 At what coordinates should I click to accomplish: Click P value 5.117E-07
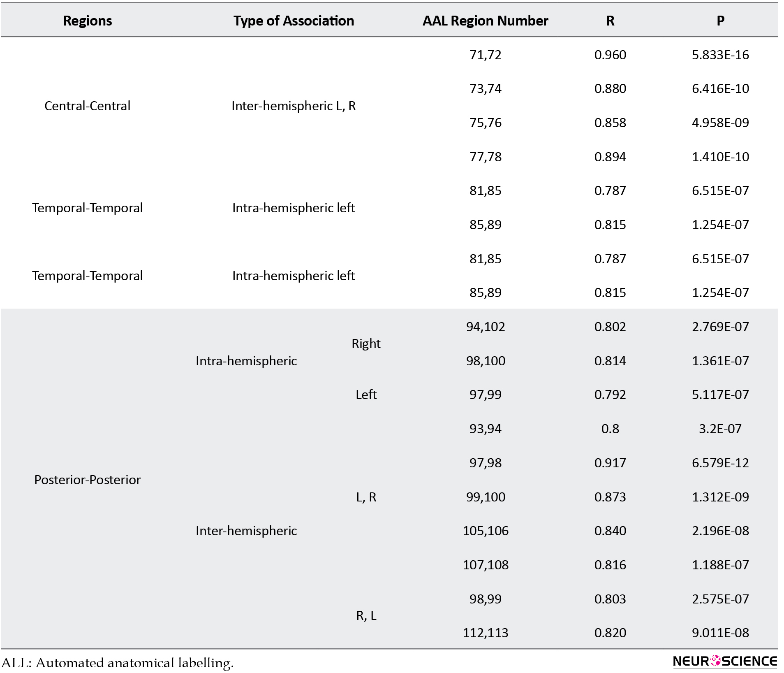[x=720, y=395]
